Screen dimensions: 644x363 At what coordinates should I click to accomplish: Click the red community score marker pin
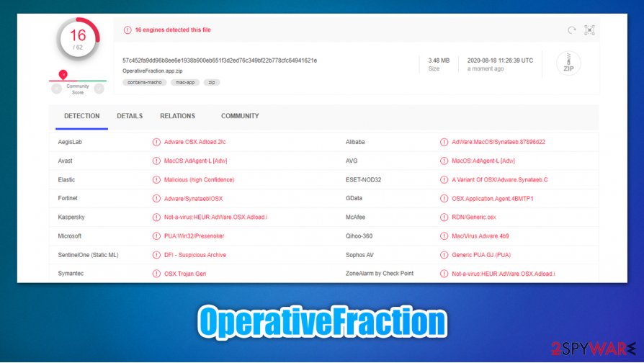(x=63, y=74)
